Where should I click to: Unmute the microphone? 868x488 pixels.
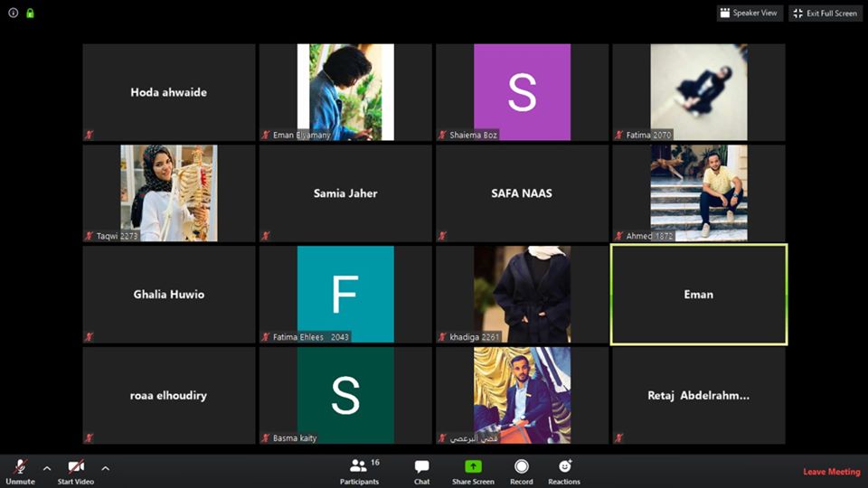20,466
